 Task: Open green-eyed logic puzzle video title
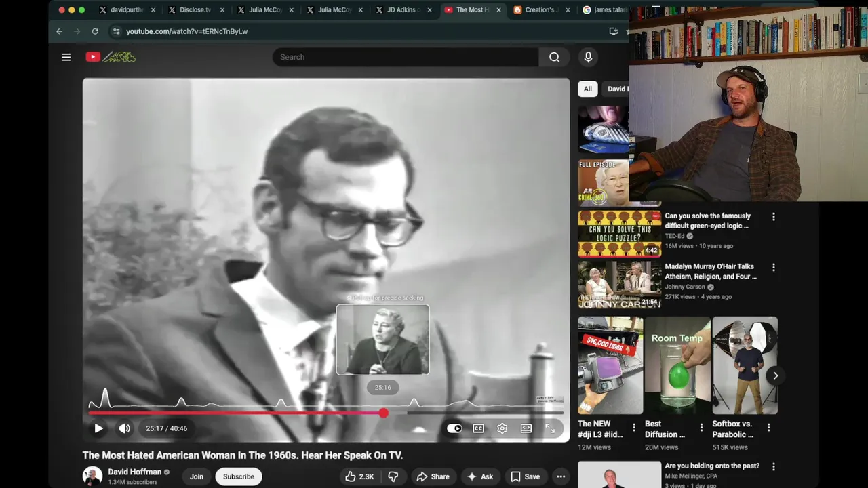click(707, 221)
